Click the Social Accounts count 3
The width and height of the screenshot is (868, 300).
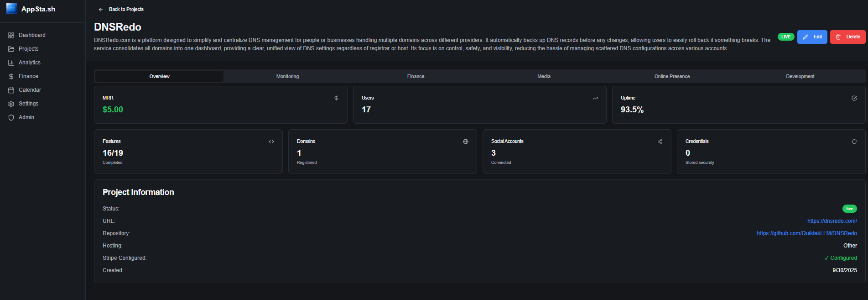coord(494,153)
